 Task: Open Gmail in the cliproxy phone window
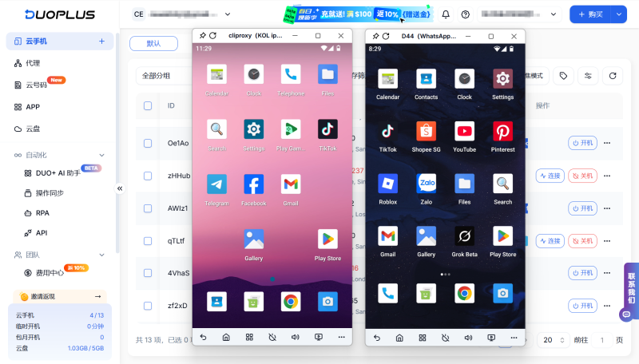click(291, 184)
